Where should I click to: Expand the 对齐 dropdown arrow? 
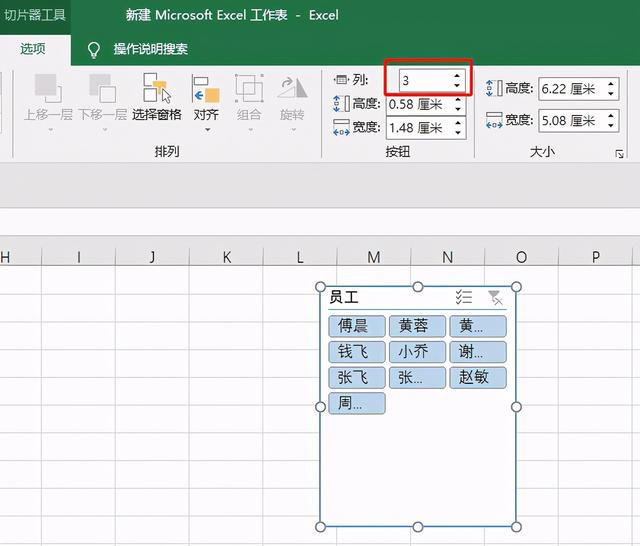click(x=208, y=130)
